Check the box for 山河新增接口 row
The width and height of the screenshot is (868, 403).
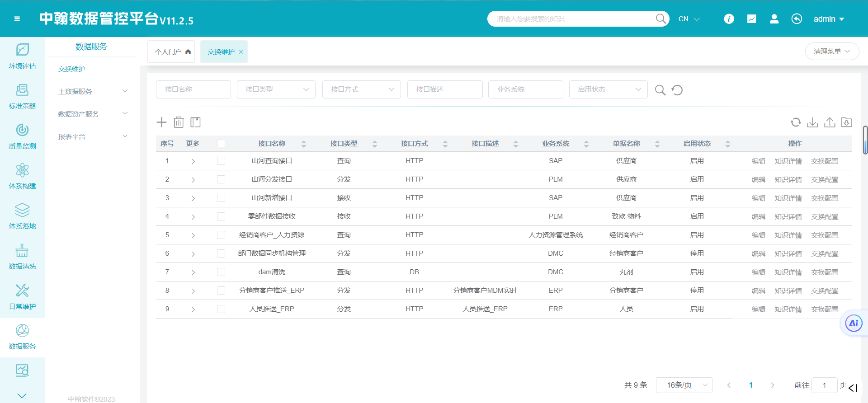[x=221, y=198]
